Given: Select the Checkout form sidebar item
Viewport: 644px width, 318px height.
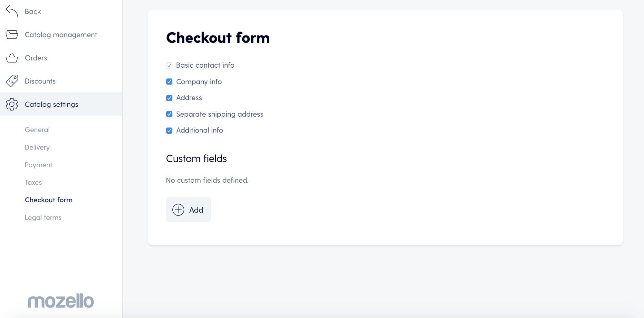Looking at the screenshot, I should (x=49, y=200).
